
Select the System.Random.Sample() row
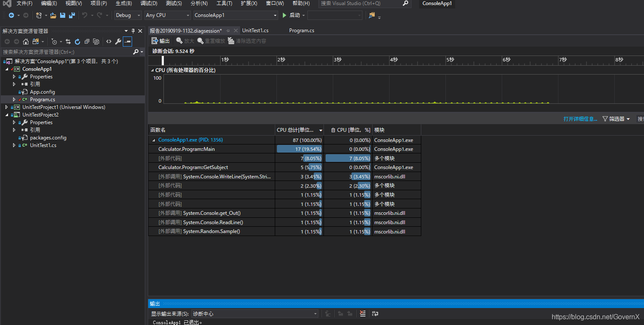pyautogui.click(x=285, y=231)
